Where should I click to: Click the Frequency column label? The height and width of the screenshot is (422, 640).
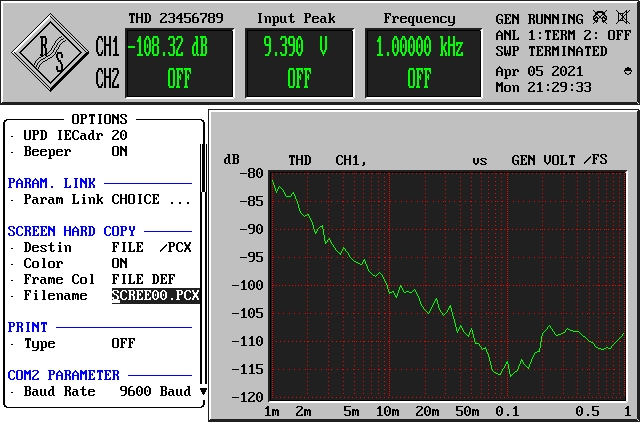[x=419, y=19]
